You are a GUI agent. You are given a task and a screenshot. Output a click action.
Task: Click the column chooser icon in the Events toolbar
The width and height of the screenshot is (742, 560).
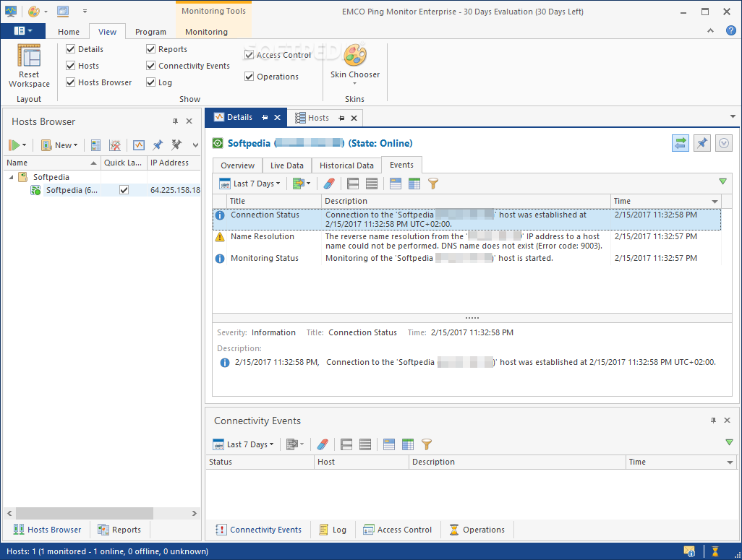[x=414, y=184]
